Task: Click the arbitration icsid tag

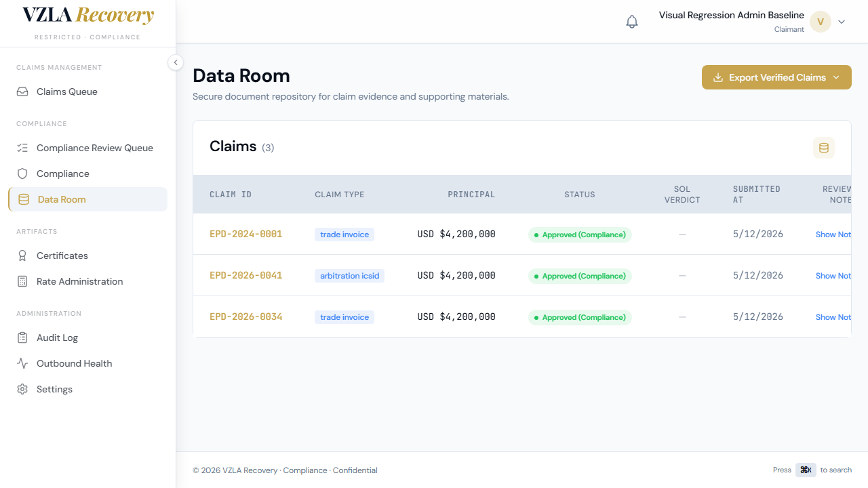Action: [x=349, y=276]
